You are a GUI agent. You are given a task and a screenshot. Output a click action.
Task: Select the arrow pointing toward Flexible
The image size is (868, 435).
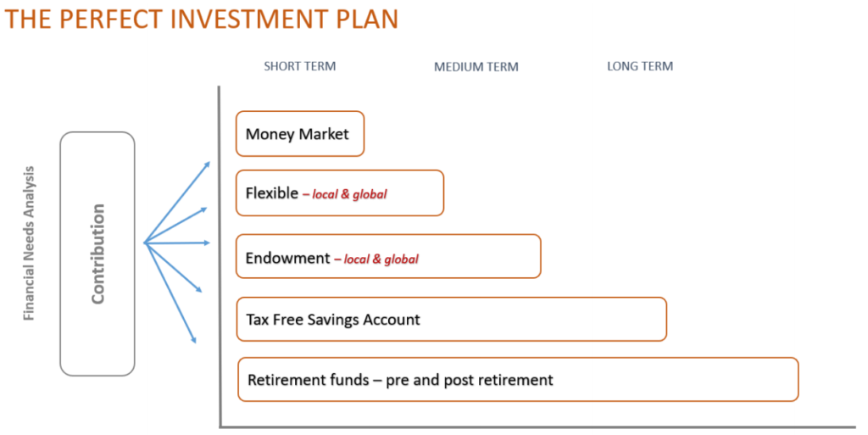[x=178, y=224]
